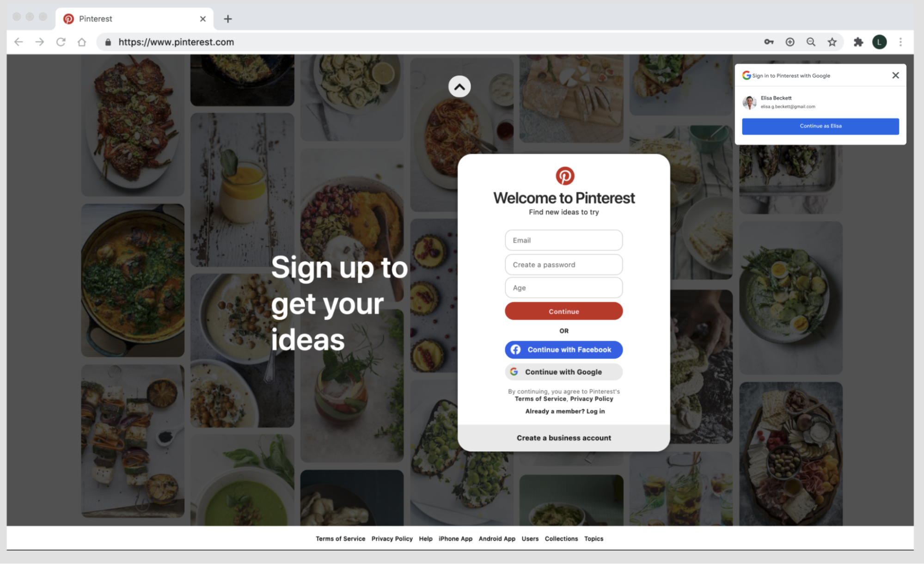The height and width of the screenshot is (564, 924).
Task: Click the Facebook icon on Continue button
Action: click(516, 349)
